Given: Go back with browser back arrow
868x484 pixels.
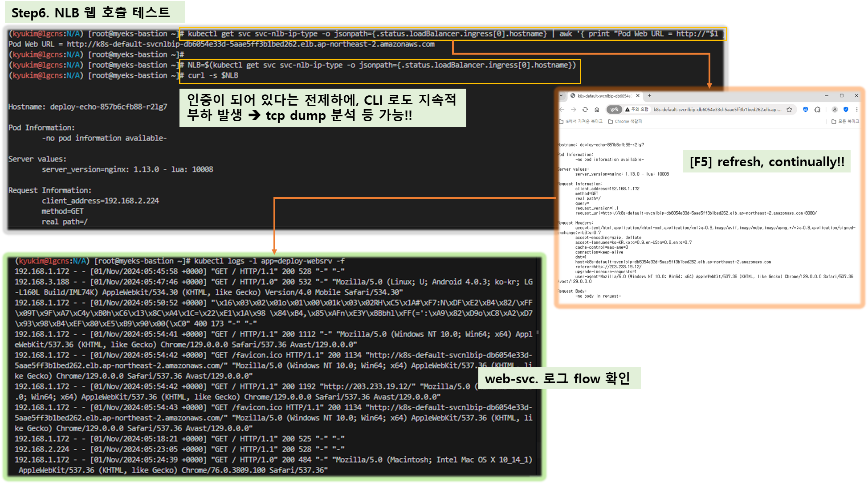Looking at the screenshot, I should click(x=562, y=110).
